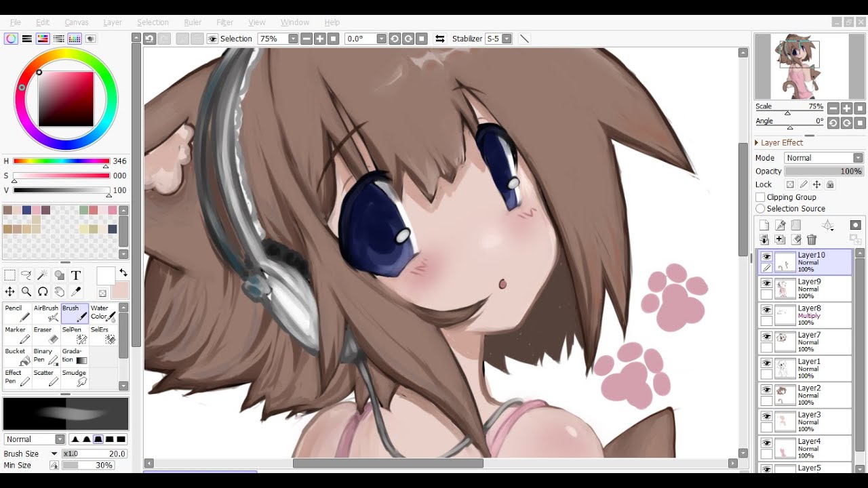Delete the current layer with trash icon
This screenshot has height=488, width=868.
click(812, 239)
